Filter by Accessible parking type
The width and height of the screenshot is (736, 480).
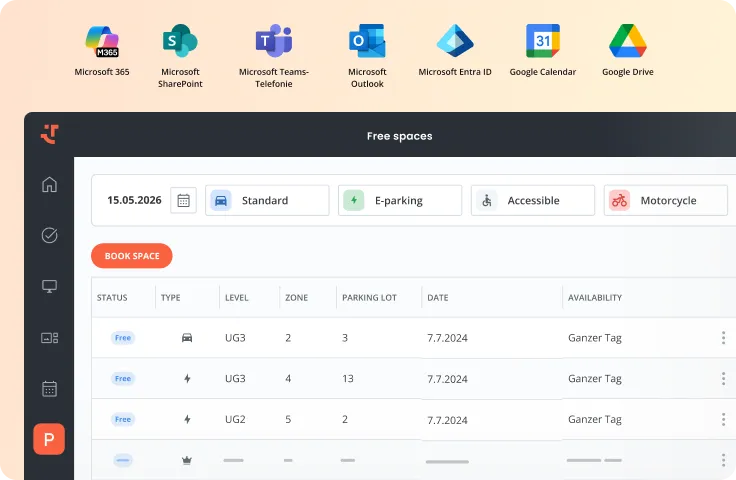coord(533,200)
